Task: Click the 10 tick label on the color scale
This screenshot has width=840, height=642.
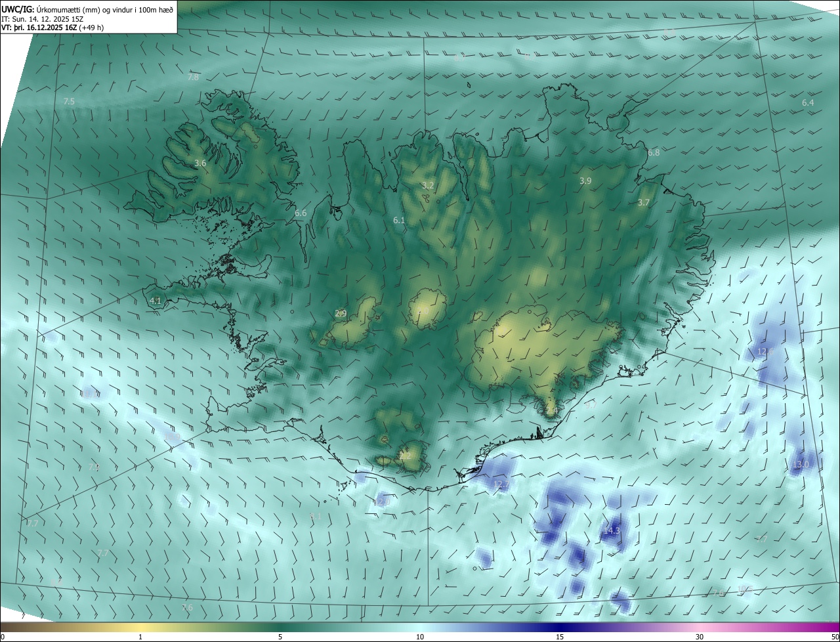Action: pos(420,637)
